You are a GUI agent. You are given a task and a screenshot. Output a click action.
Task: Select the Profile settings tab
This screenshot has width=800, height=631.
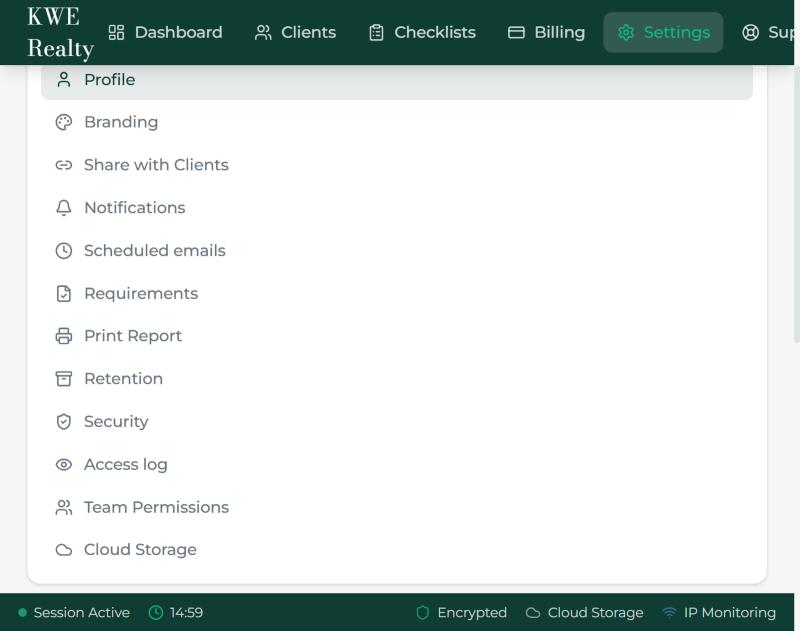[x=397, y=81]
